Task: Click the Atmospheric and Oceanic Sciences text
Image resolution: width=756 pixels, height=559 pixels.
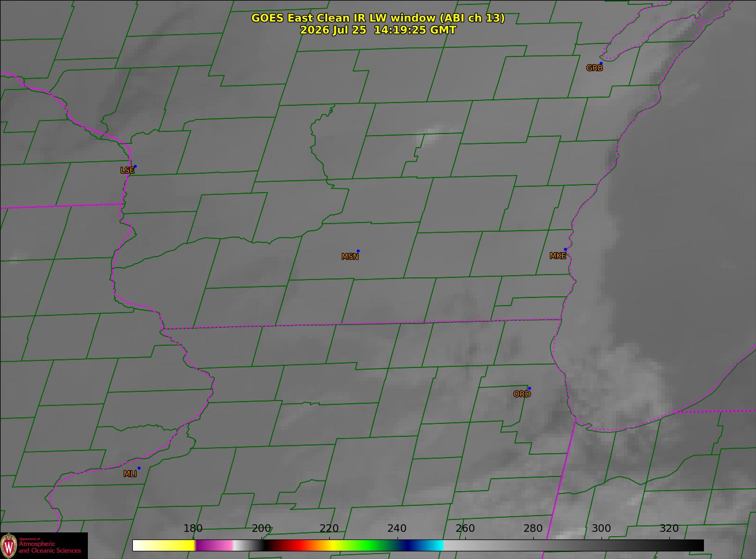Action: (x=50, y=547)
